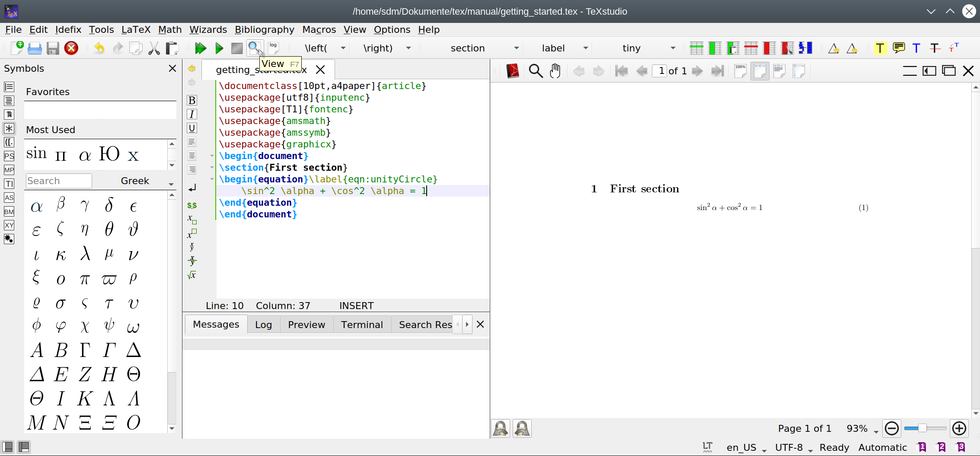Switch to the Log tab
The width and height of the screenshot is (980, 456).
[263, 325]
